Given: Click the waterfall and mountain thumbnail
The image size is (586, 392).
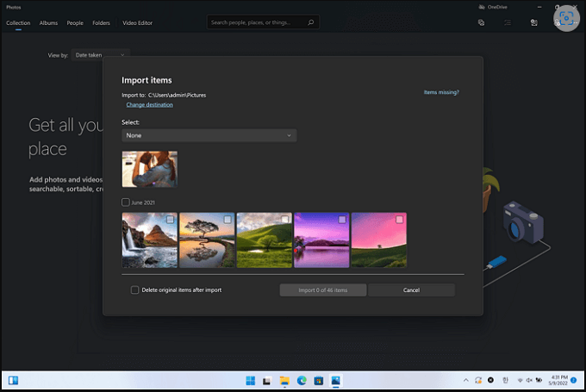Looking at the screenshot, I should (x=150, y=240).
